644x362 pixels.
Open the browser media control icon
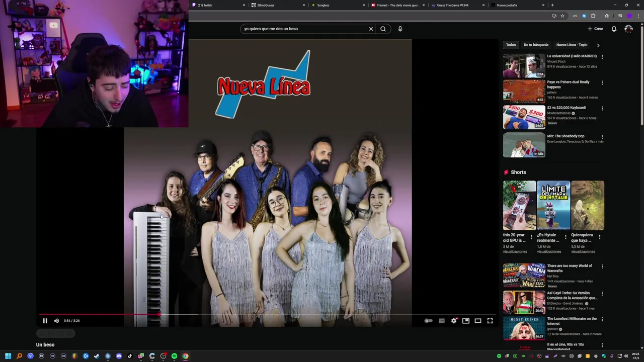(x=620, y=16)
